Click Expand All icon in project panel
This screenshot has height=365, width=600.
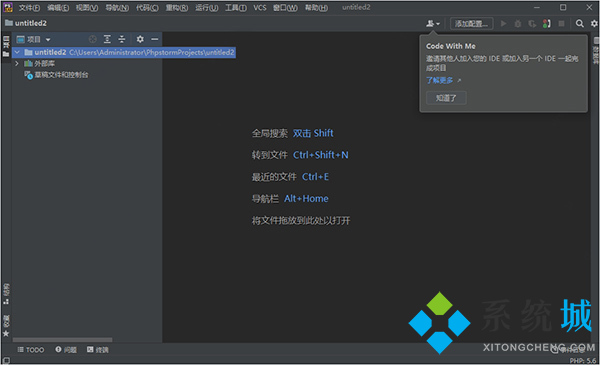point(107,39)
